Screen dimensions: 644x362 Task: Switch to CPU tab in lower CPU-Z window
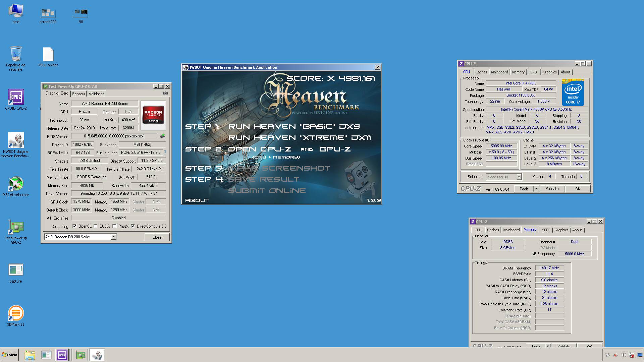pos(478,230)
